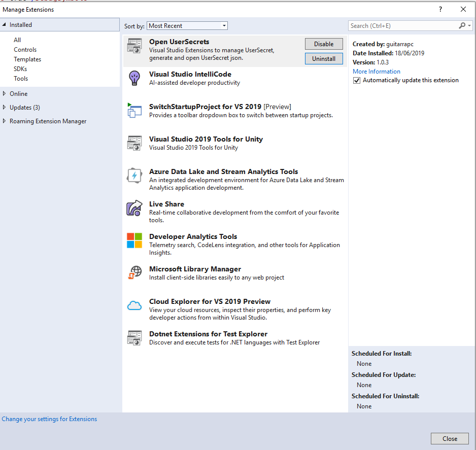Click the Close button at the bottom
476x450 pixels.
pos(450,438)
